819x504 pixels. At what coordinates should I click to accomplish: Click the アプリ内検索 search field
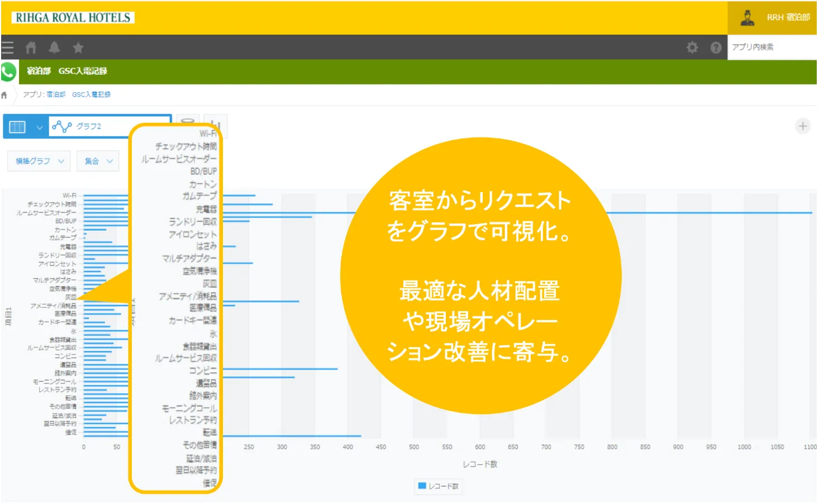pos(772,47)
